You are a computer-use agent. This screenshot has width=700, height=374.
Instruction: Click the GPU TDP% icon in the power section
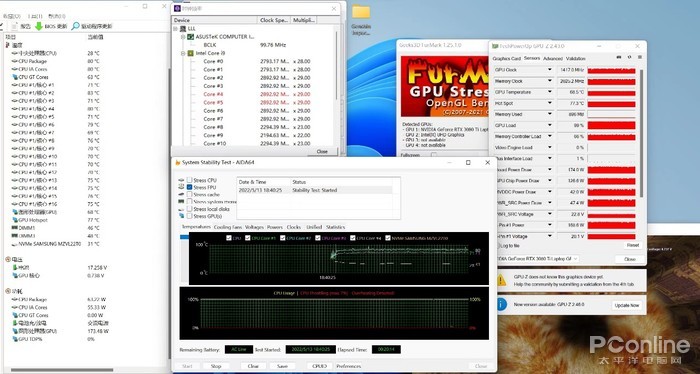point(15,339)
